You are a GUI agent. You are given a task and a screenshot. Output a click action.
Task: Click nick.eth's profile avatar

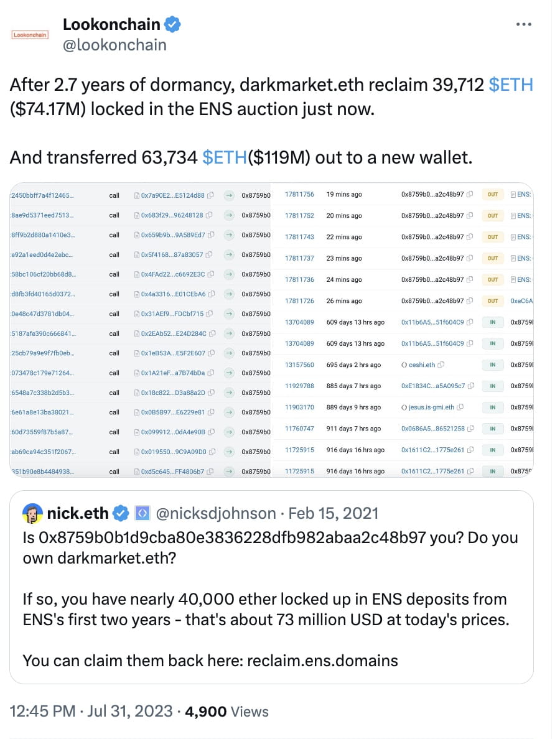[32, 513]
